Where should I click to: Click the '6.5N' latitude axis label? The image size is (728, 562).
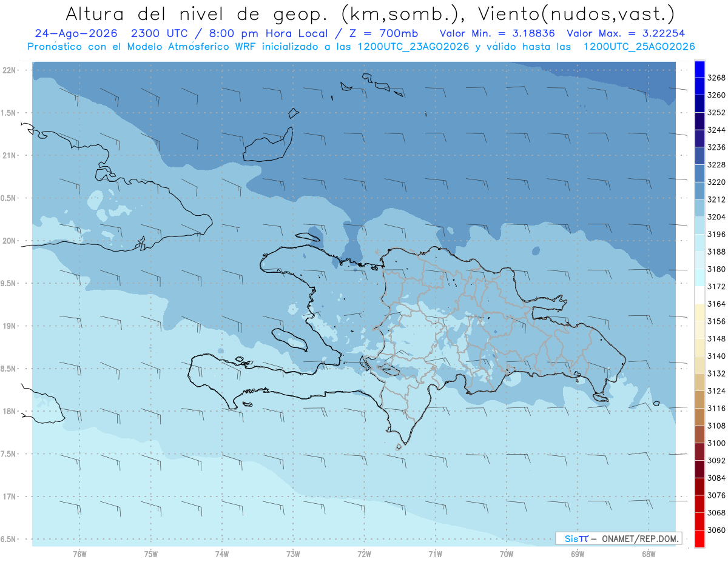[x=8, y=540]
